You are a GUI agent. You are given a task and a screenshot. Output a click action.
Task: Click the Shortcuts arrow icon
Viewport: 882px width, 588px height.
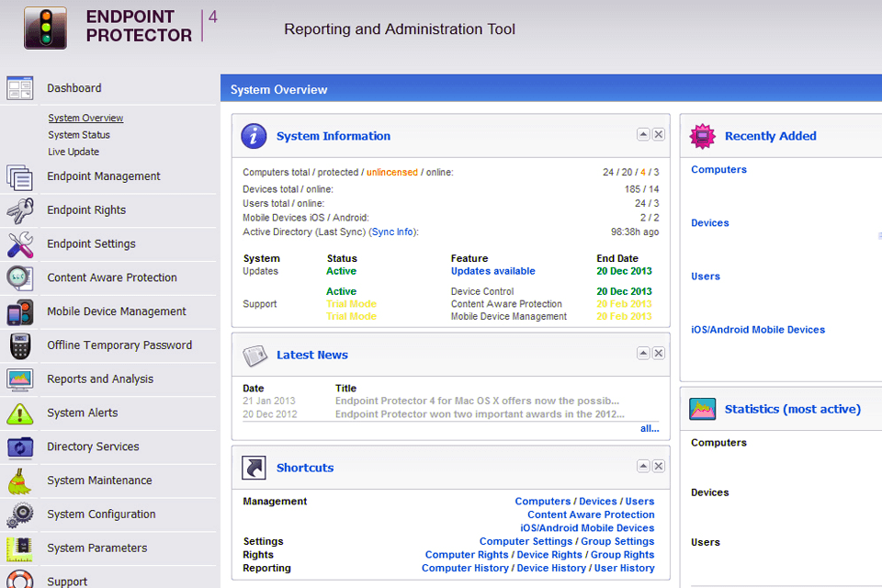click(254, 468)
